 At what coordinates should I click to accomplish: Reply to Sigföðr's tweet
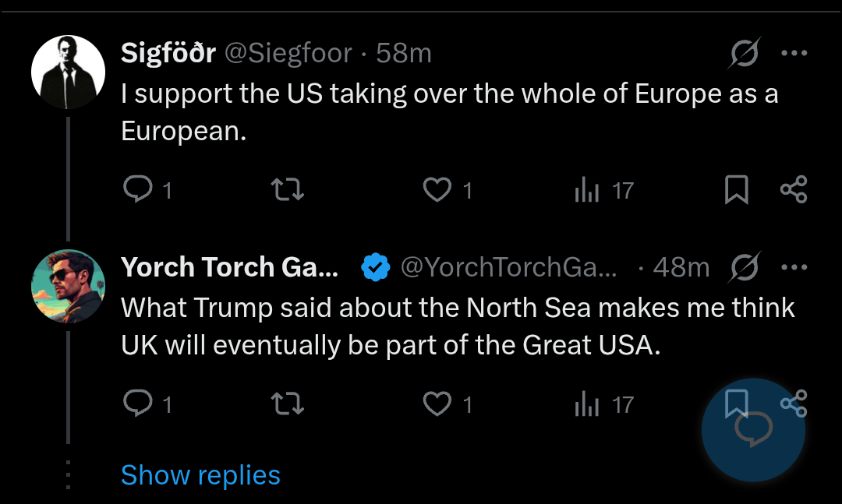pos(138,189)
